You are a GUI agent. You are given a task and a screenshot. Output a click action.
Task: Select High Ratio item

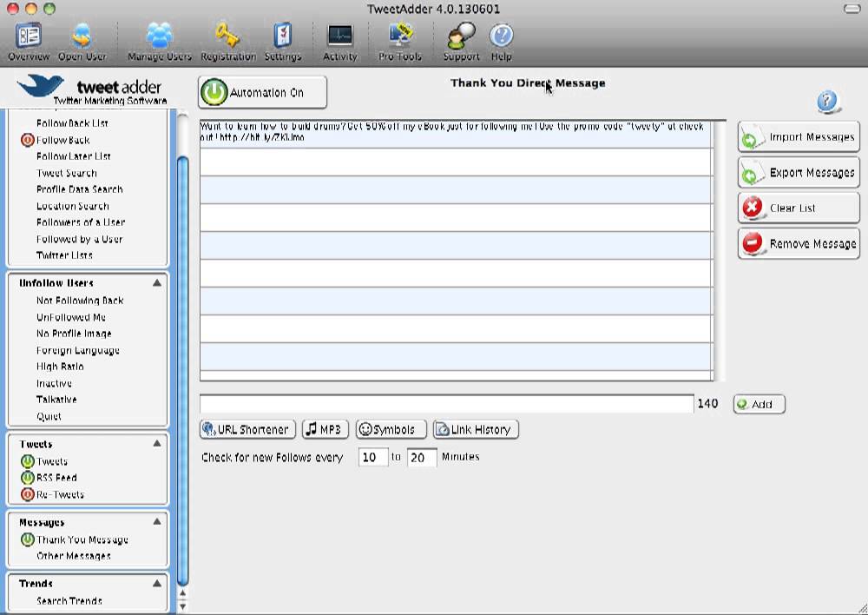coord(60,367)
